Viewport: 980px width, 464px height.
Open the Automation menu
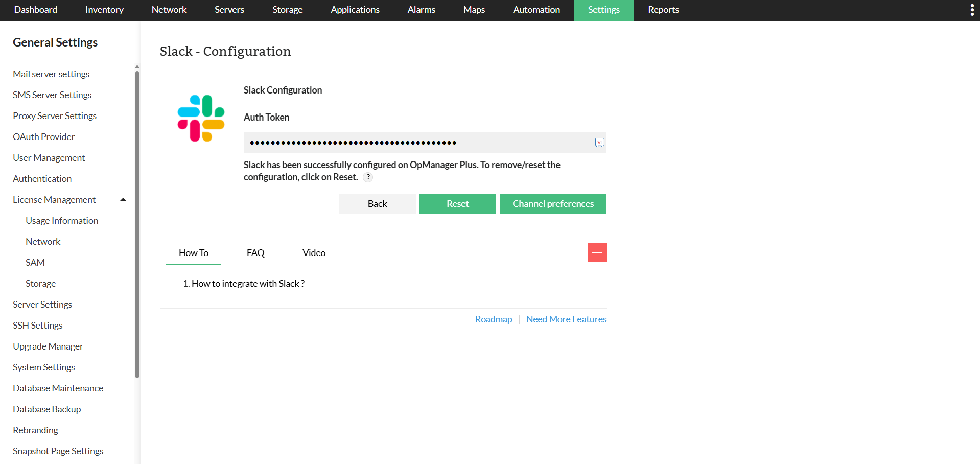pyautogui.click(x=536, y=10)
